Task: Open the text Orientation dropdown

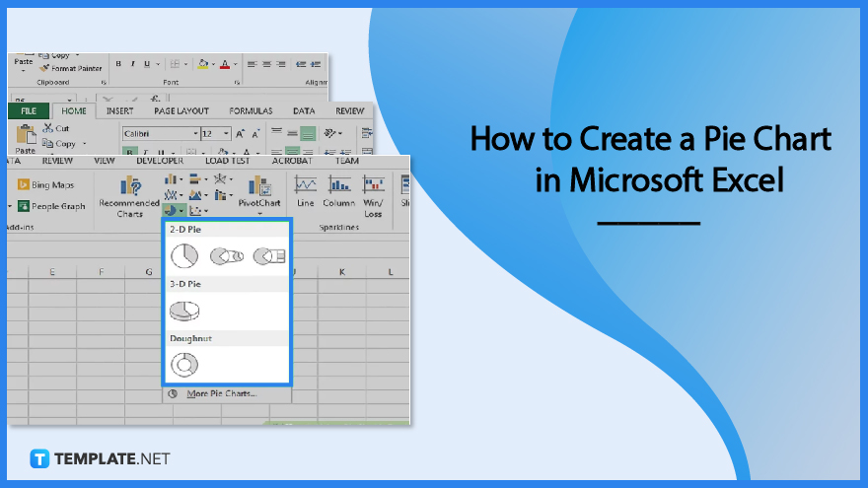Action: point(333,133)
